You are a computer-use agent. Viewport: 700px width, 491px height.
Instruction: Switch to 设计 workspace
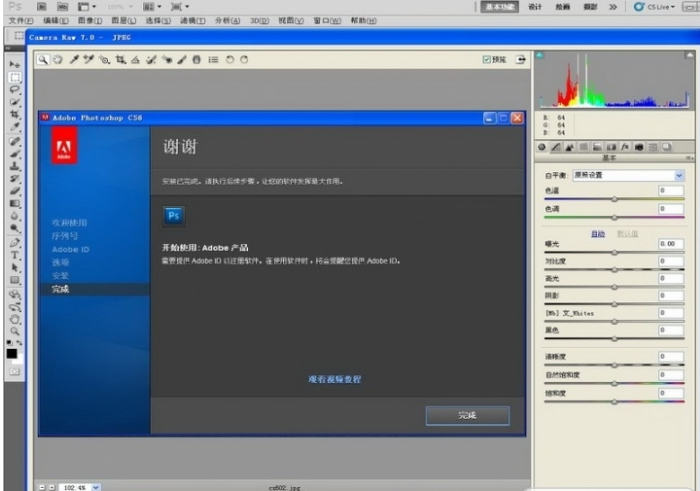(x=535, y=7)
